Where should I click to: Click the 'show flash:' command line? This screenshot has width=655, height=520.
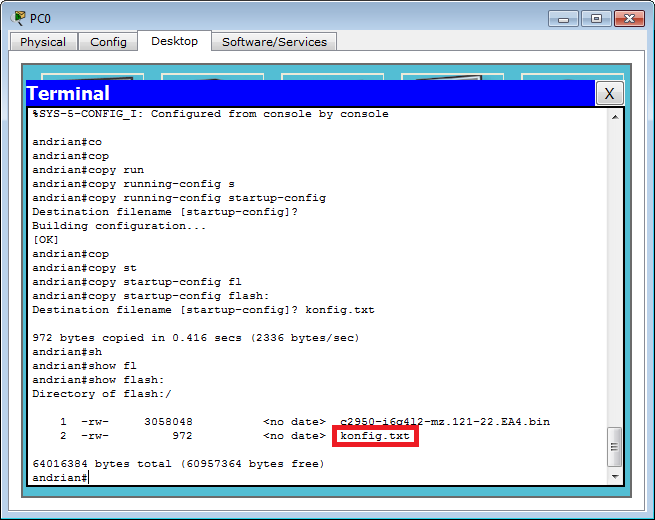pos(98,380)
